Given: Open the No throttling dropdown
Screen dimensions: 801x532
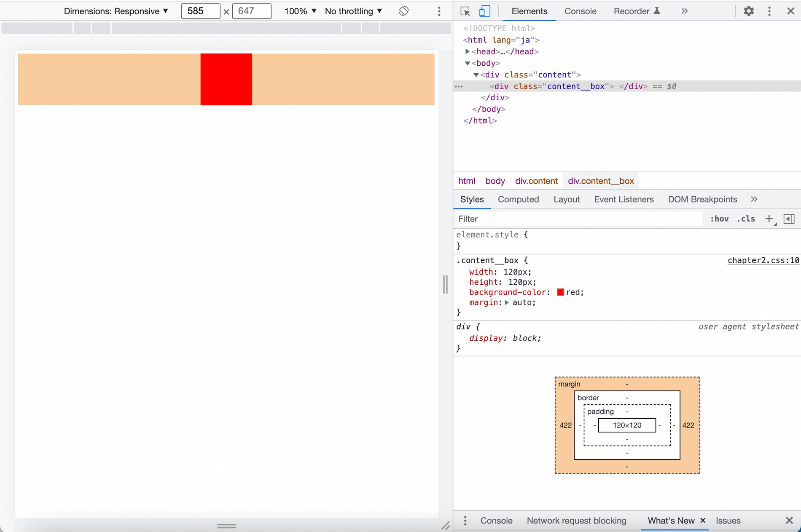Looking at the screenshot, I should click(x=353, y=11).
